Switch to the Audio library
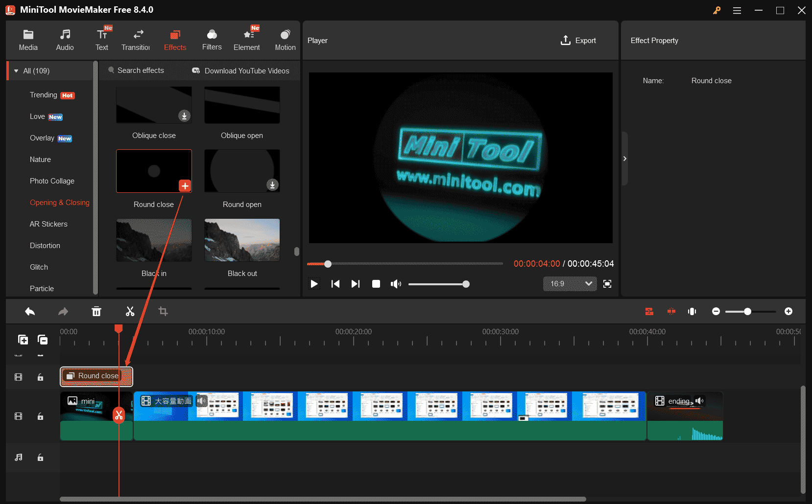 point(65,39)
